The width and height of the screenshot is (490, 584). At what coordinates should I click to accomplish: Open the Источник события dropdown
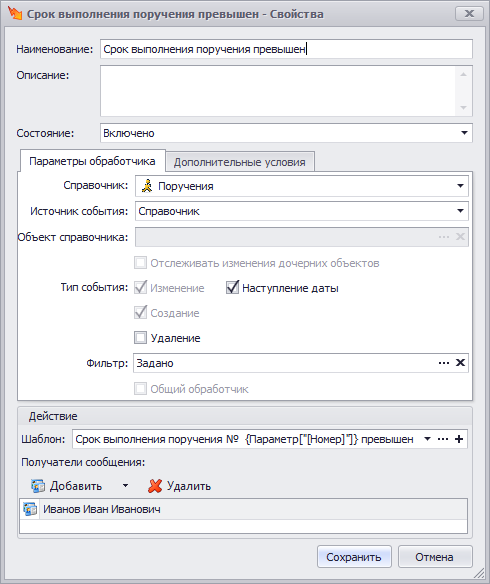click(x=460, y=211)
